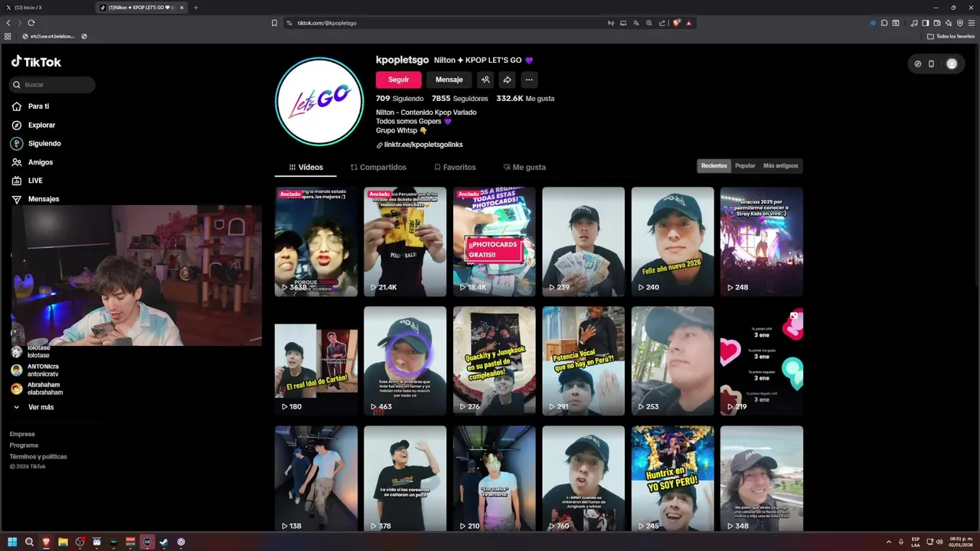Open El real Idol de Cartón video
The width and height of the screenshot is (980, 551).
pyautogui.click(x=316, y=361)
